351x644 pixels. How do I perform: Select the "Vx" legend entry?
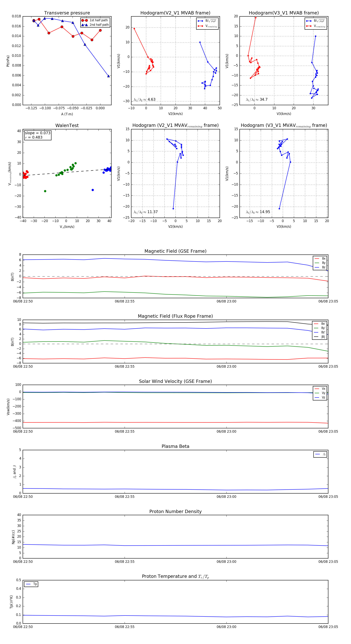[320, 389]
